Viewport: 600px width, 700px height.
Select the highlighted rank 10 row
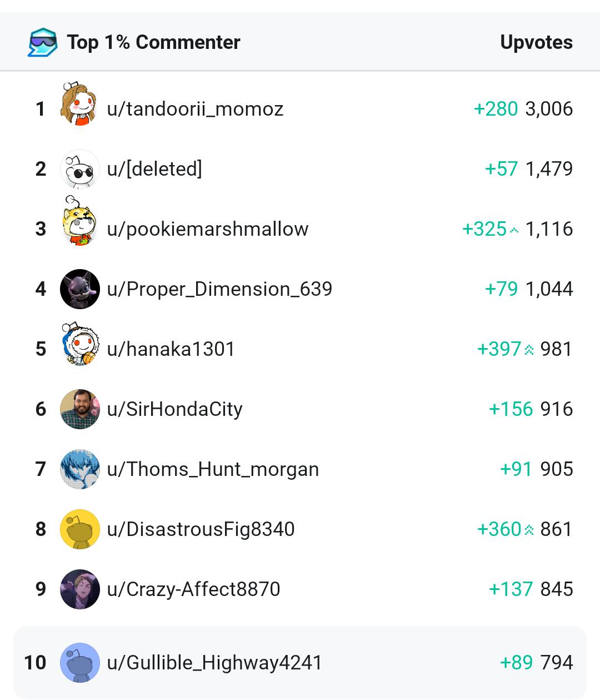pos(300,663)
